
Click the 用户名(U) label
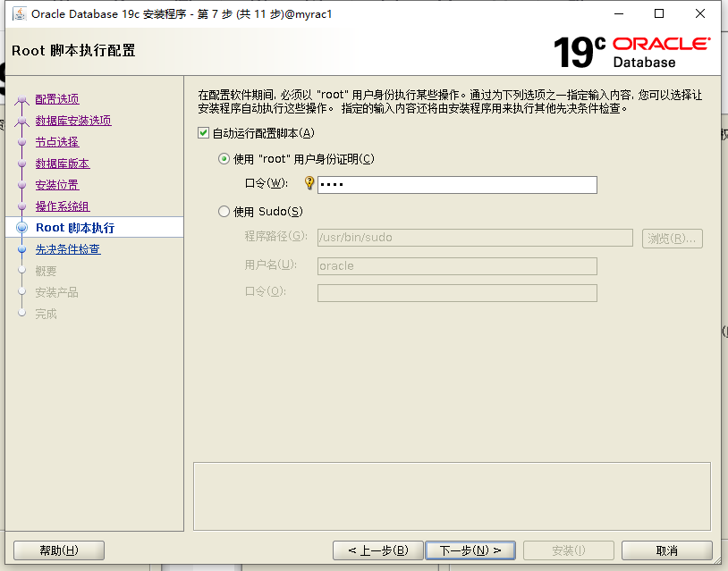click(271, 265)
